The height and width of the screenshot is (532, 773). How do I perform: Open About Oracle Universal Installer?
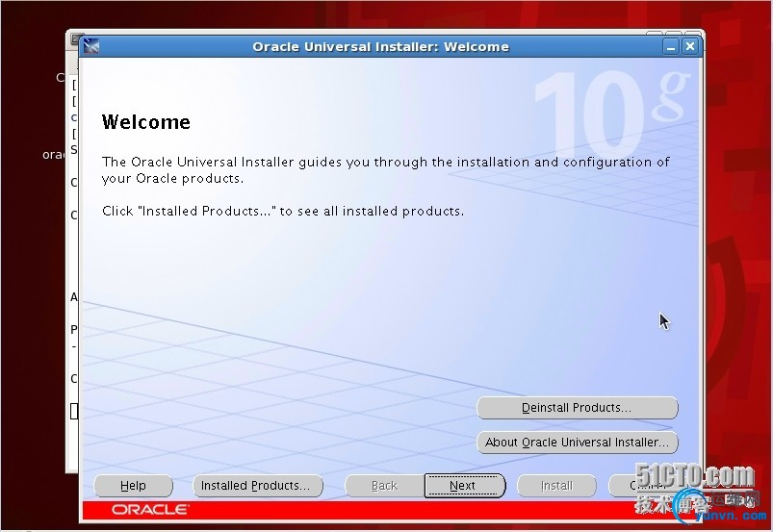tap(578, 443)
